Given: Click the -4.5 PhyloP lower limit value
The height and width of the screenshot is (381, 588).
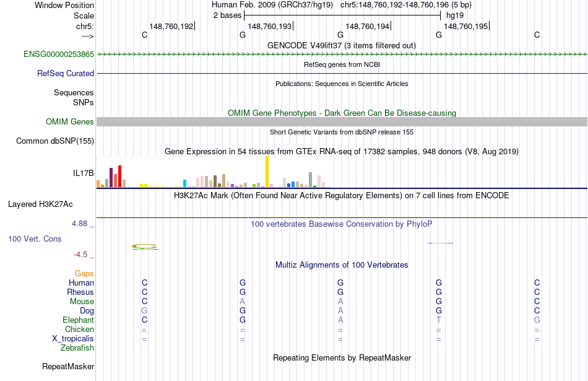Looking at the screenshot, I should pyautogui.click(x=80, y=255).
